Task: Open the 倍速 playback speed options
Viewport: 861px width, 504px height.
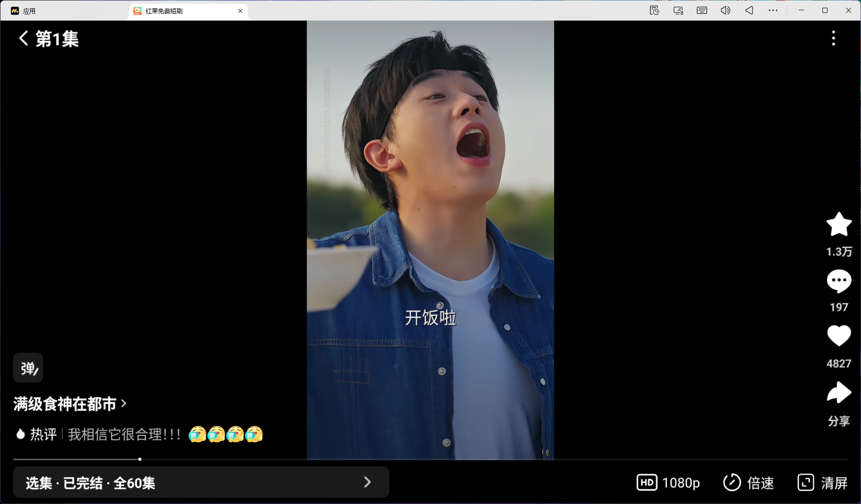Action: [748, 482]
